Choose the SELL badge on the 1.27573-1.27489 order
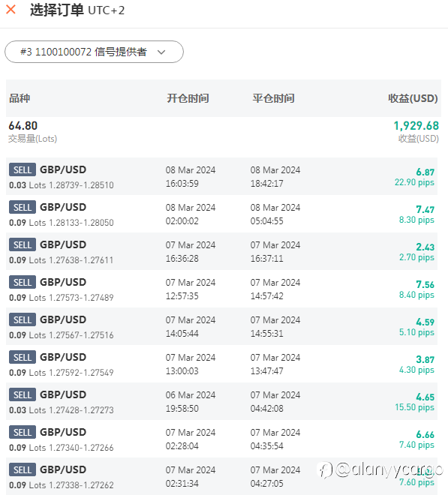This screenshot has height=498, width=448. [x=23, y=282]
